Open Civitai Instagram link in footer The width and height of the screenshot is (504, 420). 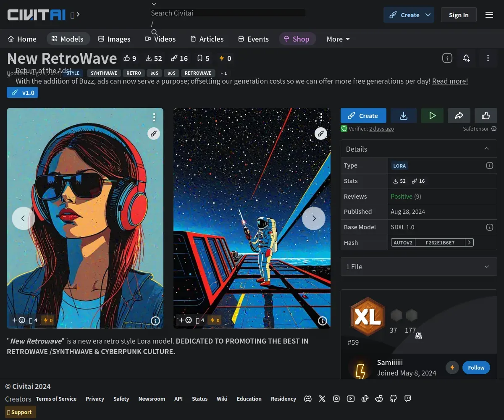[x=336, y=399]
